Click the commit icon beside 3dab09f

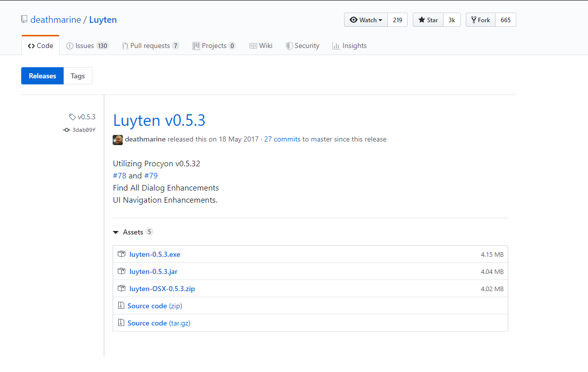click(x=67, y=130)
